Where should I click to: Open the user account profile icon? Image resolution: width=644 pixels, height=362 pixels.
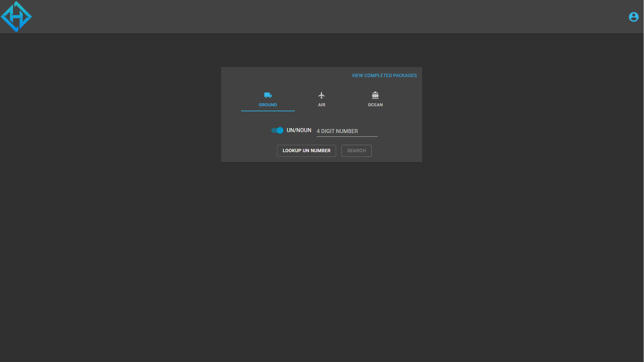point(633,17)
